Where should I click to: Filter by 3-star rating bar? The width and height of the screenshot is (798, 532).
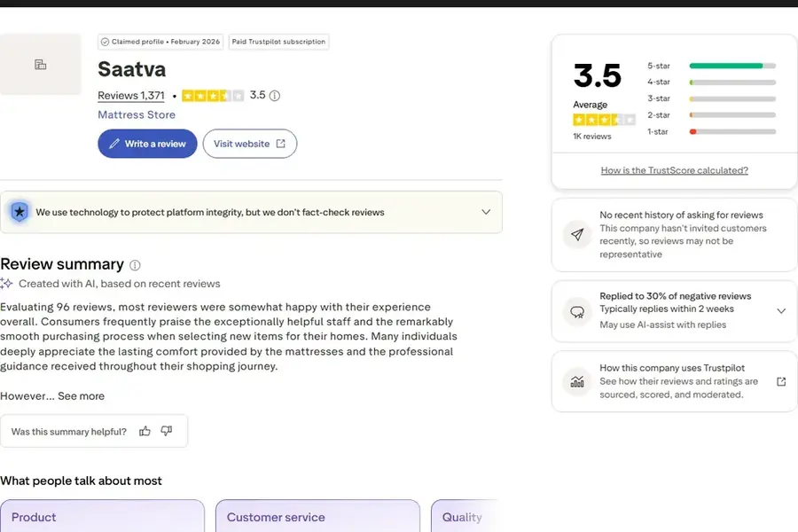pos(711,98)
